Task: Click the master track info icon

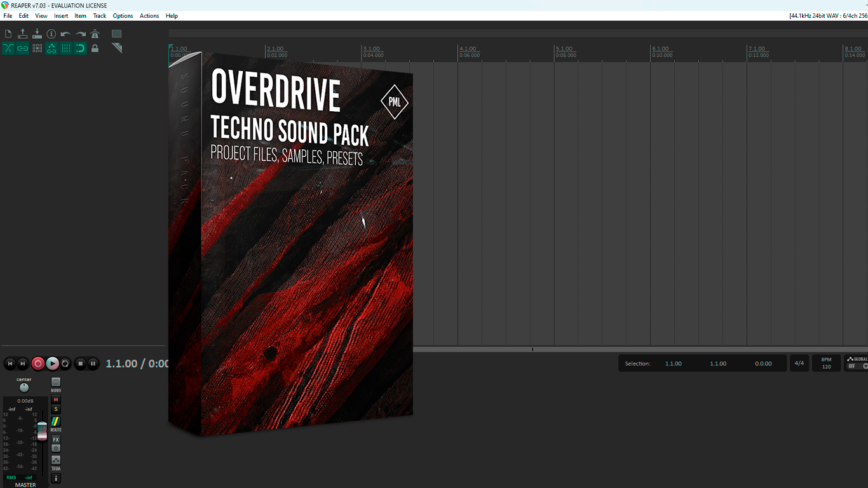Action: tap(56, 478)
